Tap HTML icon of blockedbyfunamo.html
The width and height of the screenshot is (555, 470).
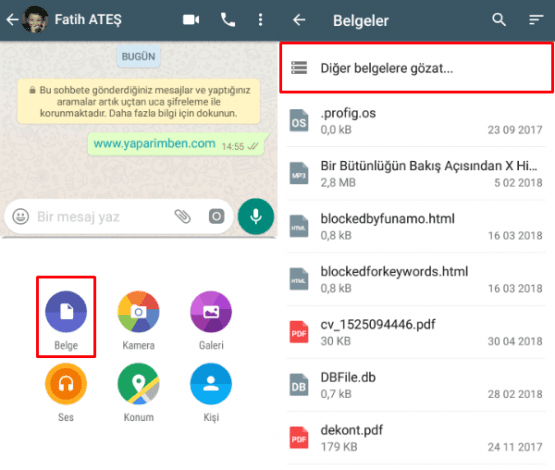pos(299,226)
